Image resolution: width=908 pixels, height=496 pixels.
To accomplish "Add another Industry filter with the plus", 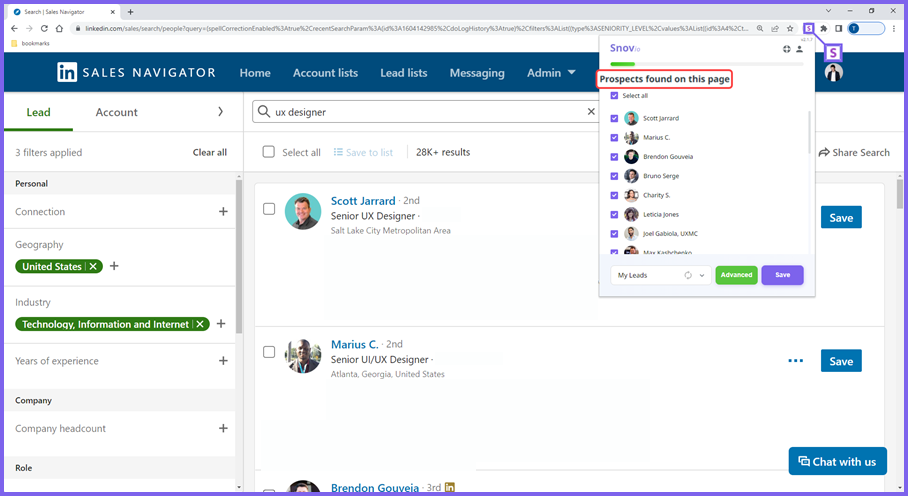I will tap(221, 324).
